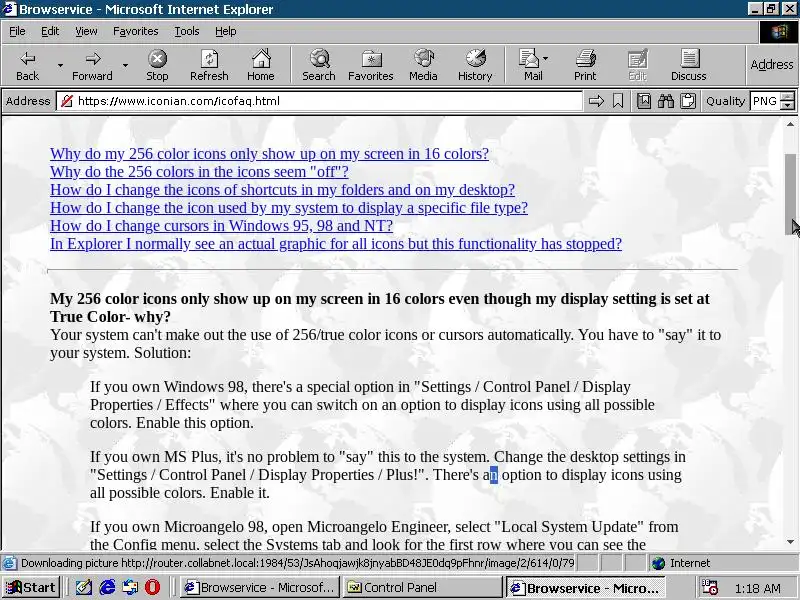The height and width of the screenshot is (600, 800).
Task: Click the binoculars find icon
Action: coord(666,101)
